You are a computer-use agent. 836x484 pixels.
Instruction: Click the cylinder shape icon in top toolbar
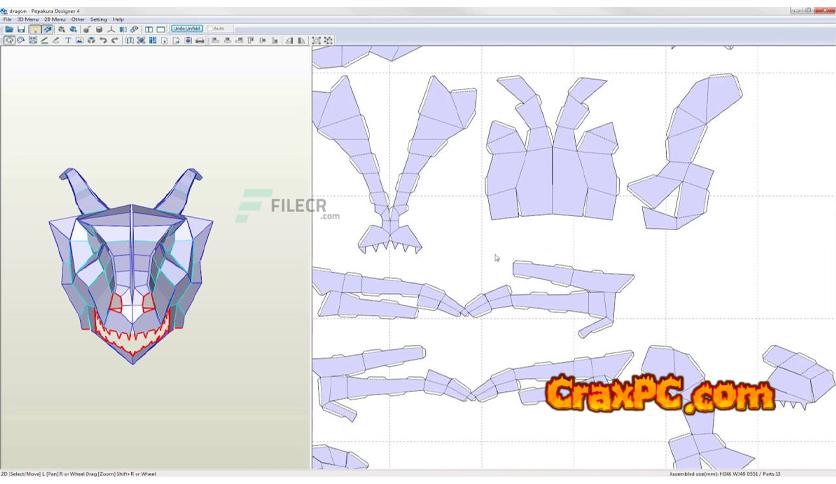[99, 29]
